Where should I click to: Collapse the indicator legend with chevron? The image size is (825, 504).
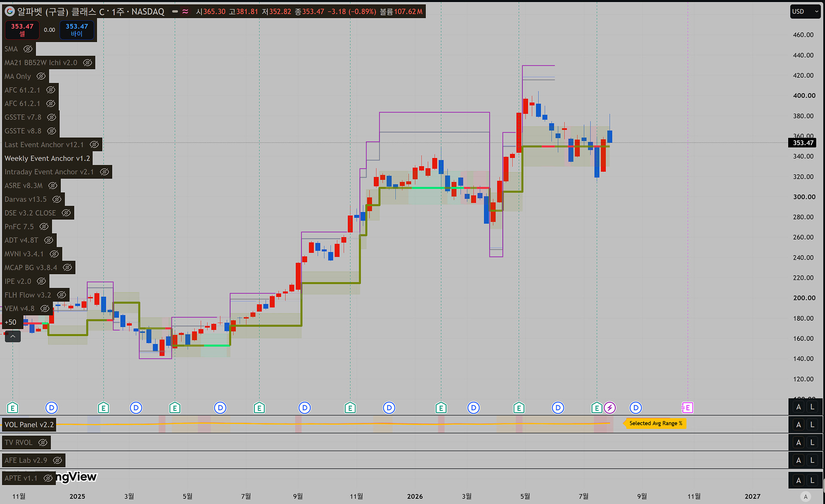pyautogui.click(x=13, y=337)
